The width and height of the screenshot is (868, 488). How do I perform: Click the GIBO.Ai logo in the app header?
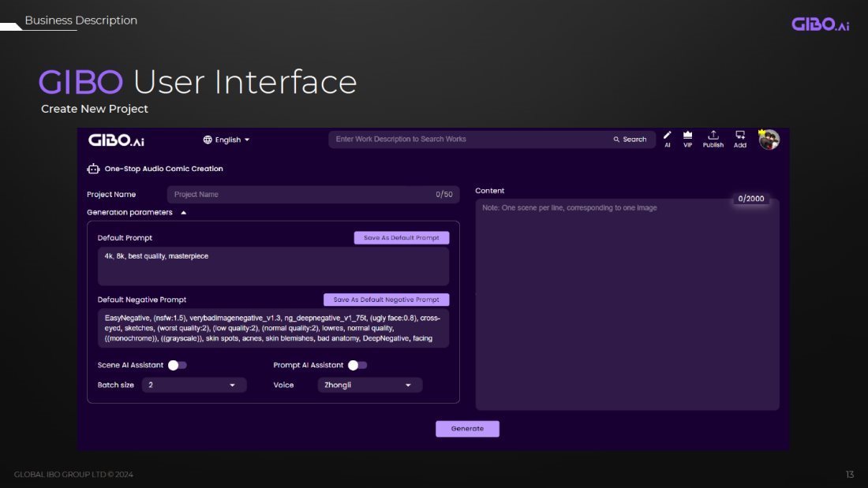(x=116, y=140)
